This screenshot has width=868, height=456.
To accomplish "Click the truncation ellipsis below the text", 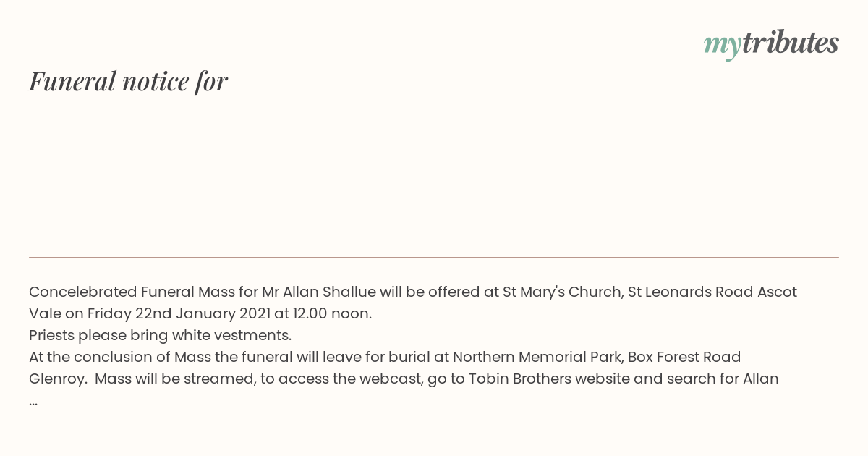I will coord(33,402).
